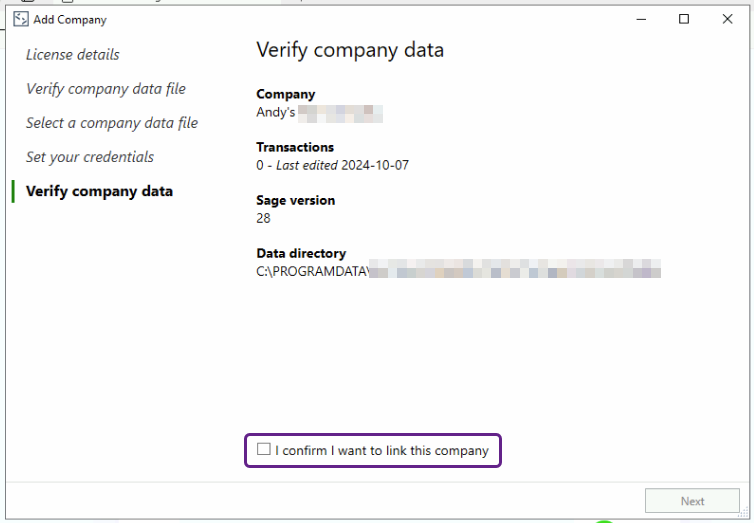Screen dimensions: 754x523
Task: Click the 'Verify company data' heading
Action: click(350, 50)
